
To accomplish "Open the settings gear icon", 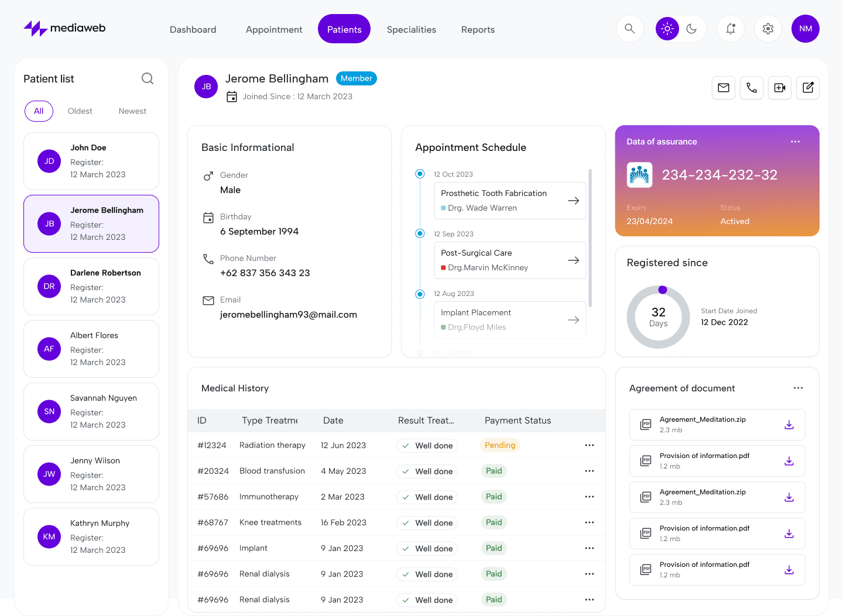I will 768,29.
